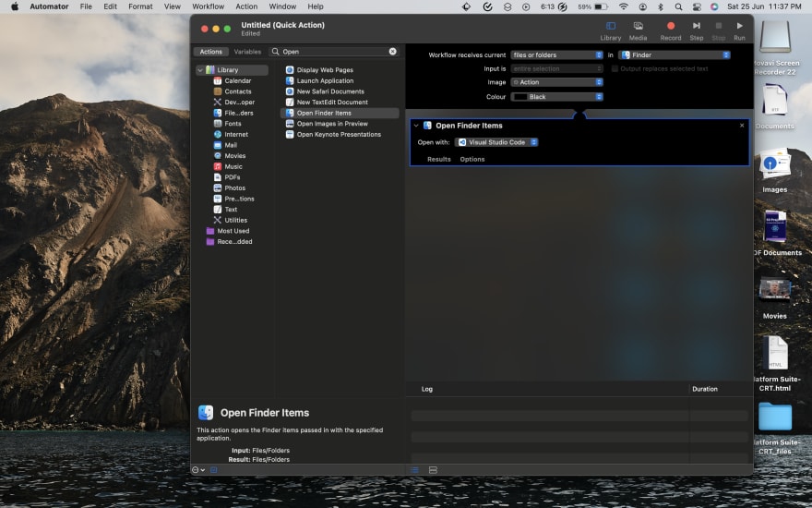Open the 'Open with' Visual Studio Code dropdown
The image size is (812, 508).
click(x=496, y=142)
